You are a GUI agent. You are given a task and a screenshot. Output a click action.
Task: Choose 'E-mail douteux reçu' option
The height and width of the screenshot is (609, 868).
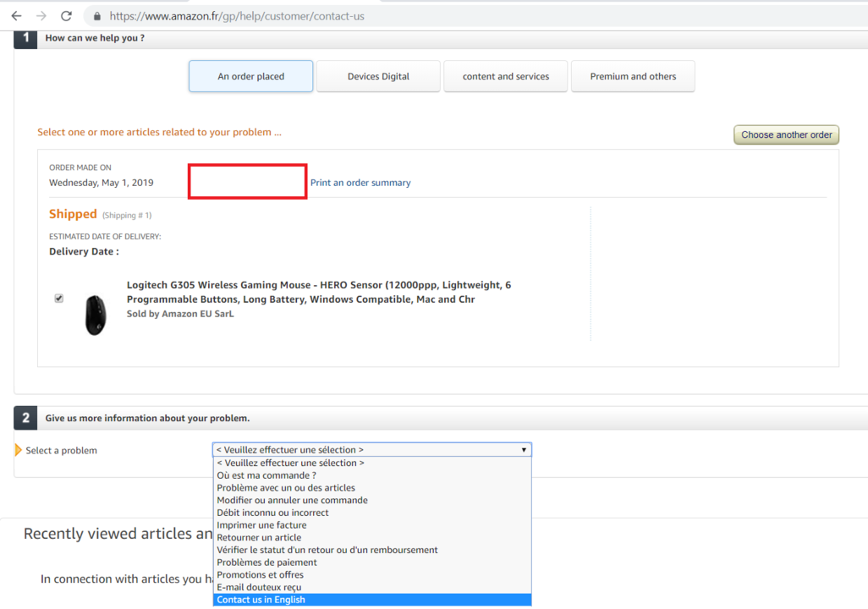click(372, 587)
